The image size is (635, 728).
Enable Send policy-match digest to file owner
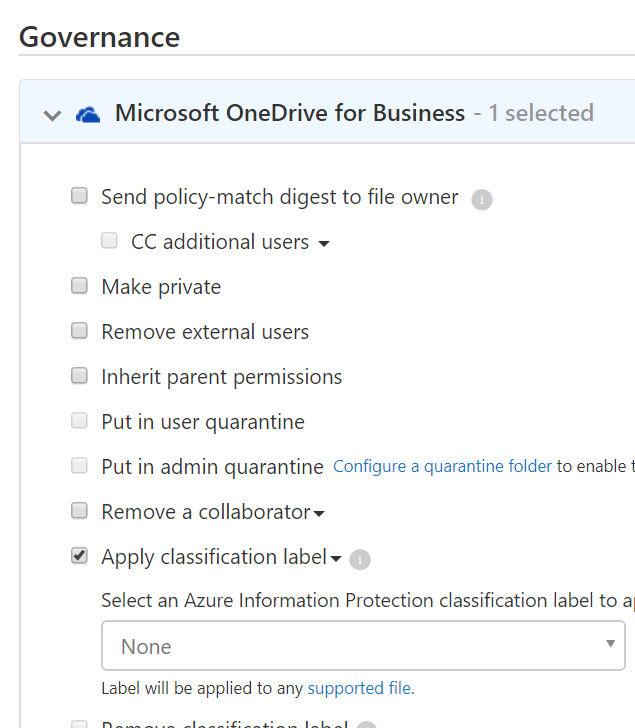[79, 196]
